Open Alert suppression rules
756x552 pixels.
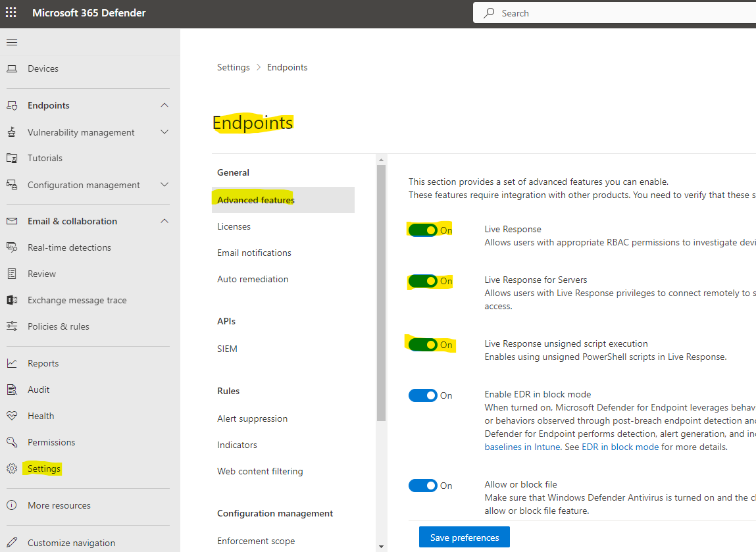click(x=252, y=418)
